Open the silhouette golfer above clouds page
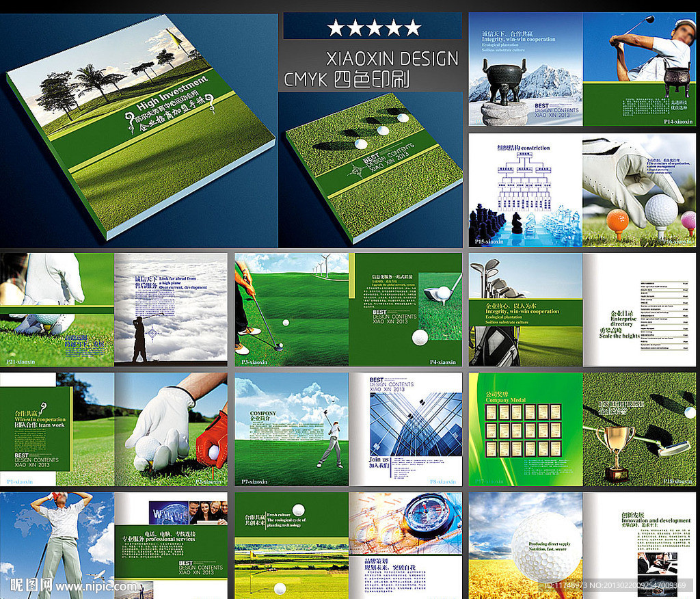Viewport: 700px width, 599px height. [x=171, y=310]
